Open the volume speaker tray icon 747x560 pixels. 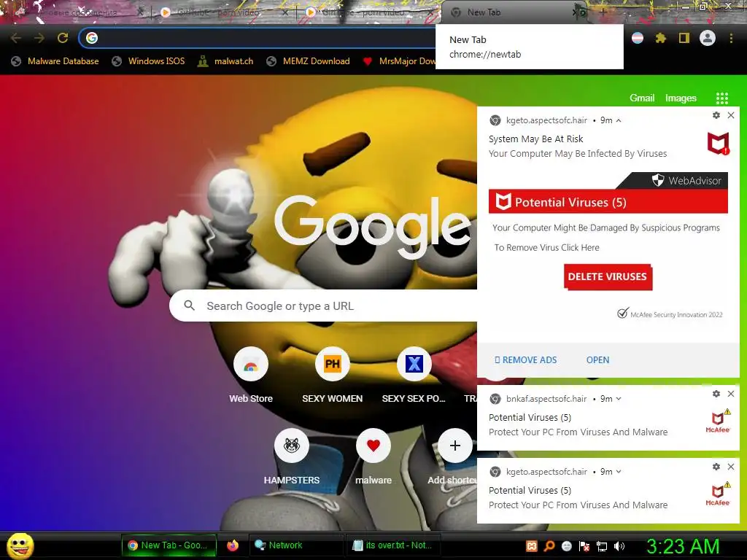[x=619, y=546]
